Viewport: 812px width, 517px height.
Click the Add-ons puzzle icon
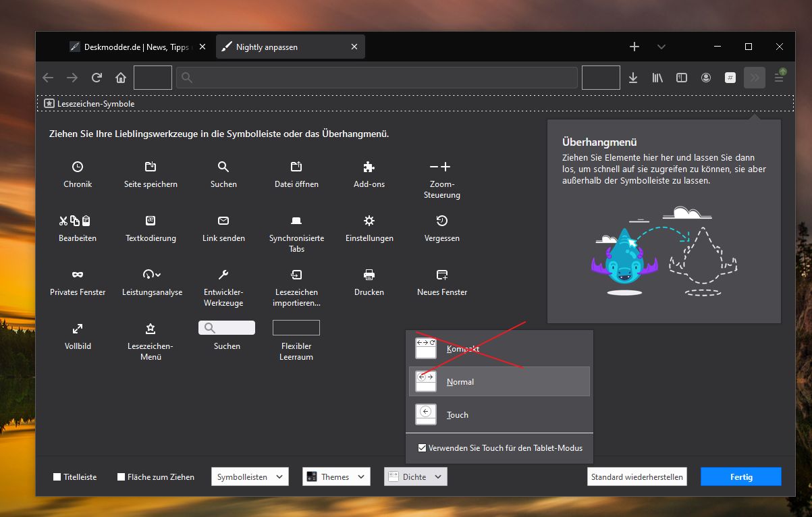(369, 167)
